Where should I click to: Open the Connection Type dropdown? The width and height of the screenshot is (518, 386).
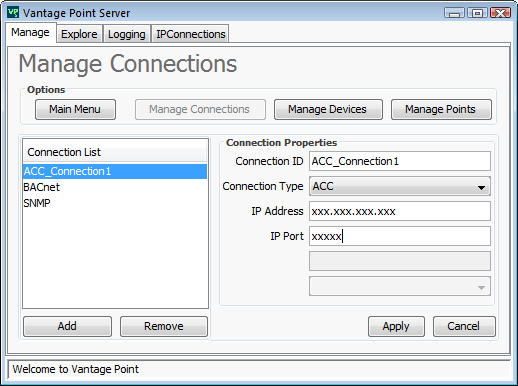[400, 186]
